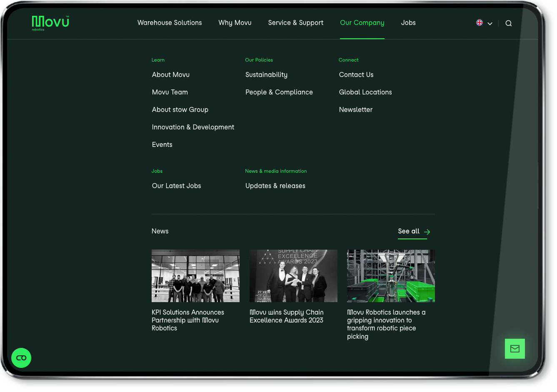Image resolution: width=557 pixels, height=392 pixels.
Task: Click the Learn section heading
Action: coord(158,60)
